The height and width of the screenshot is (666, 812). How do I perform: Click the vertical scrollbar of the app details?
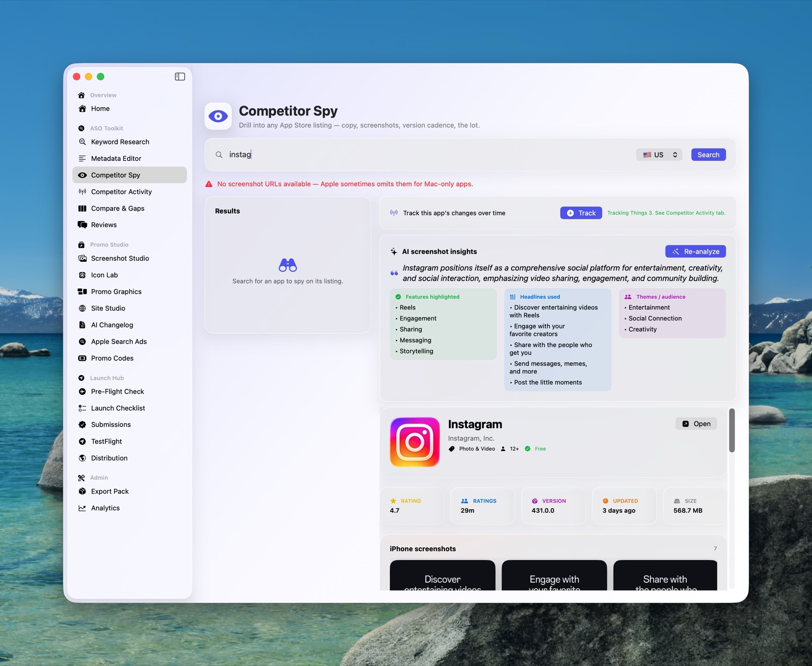(x=732, y=430)
